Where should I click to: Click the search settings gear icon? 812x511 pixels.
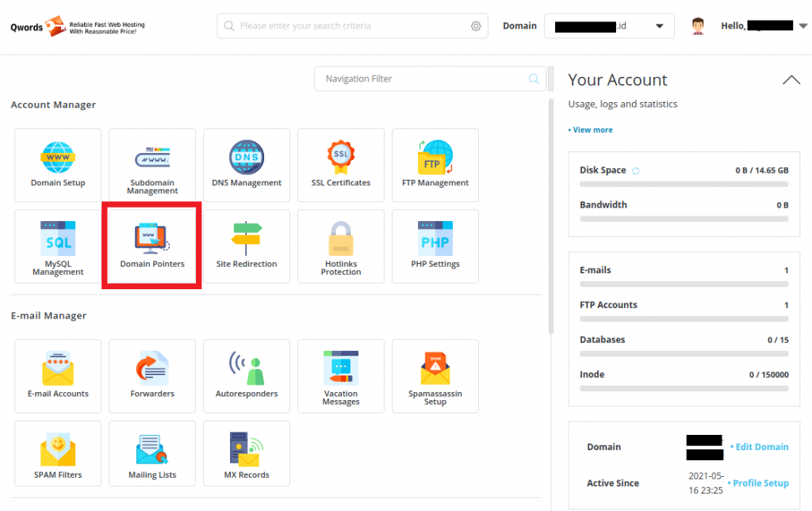tap(476, 26)
